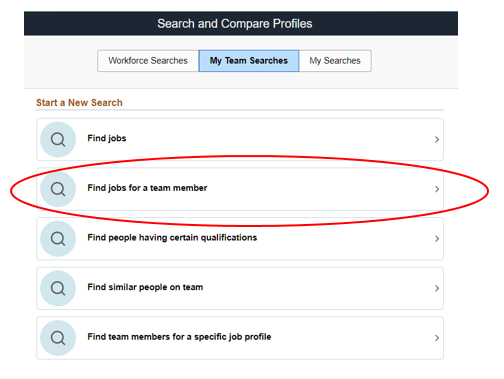Click the arrow on Find people having certain qualifications
This screenshot has width=504, height=379.
437,239
